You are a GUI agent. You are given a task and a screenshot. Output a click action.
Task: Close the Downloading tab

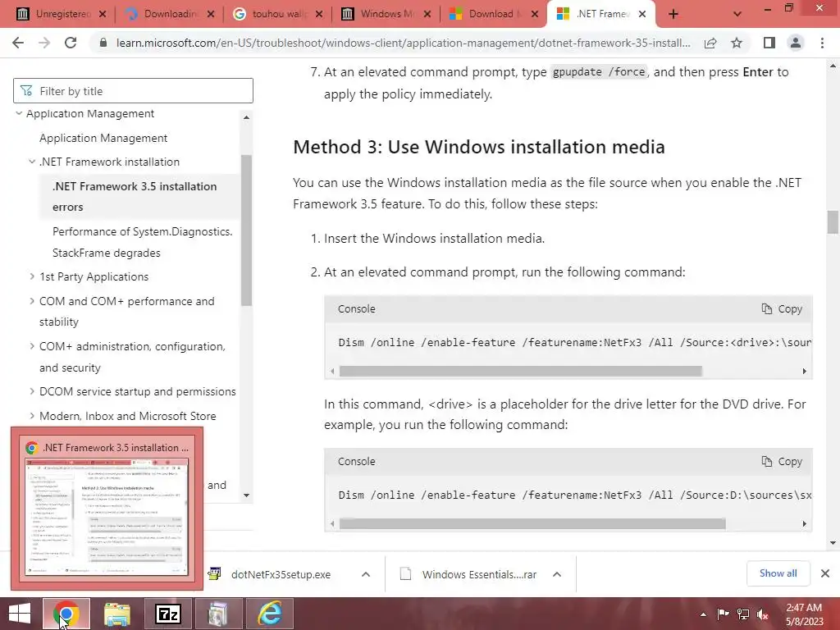click(x=211, y=15)
